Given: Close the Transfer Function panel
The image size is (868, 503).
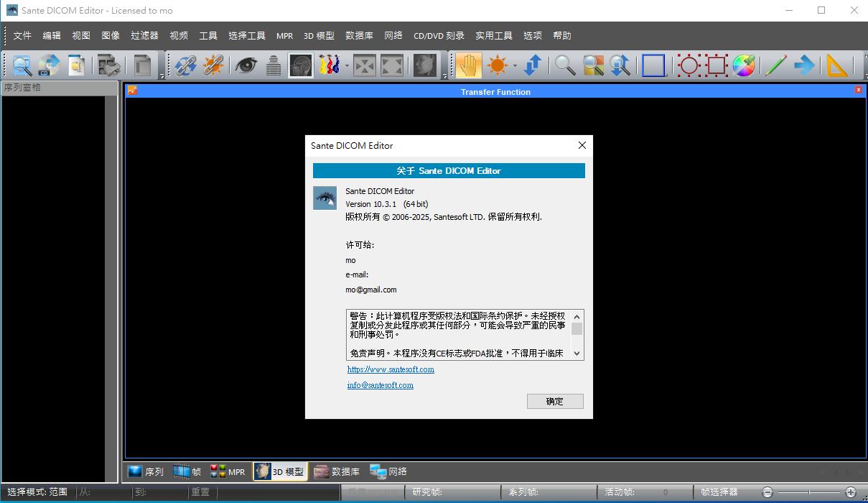Looking at the screenshot, I should click(859, 90).
